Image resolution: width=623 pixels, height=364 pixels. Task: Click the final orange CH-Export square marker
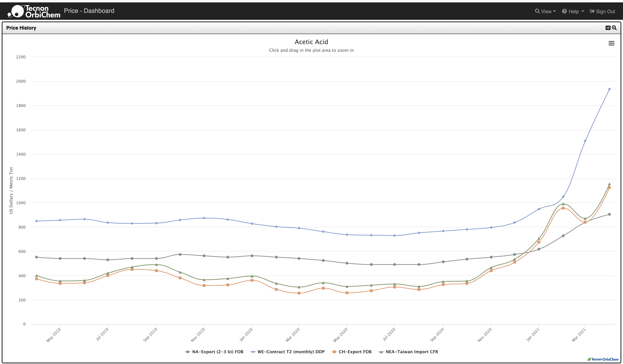click(609, 188)
